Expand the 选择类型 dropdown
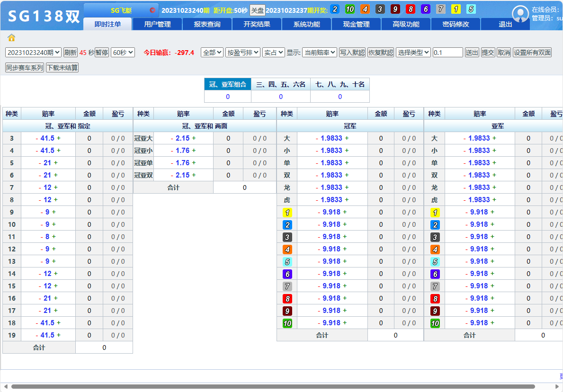 coord(413,53)
